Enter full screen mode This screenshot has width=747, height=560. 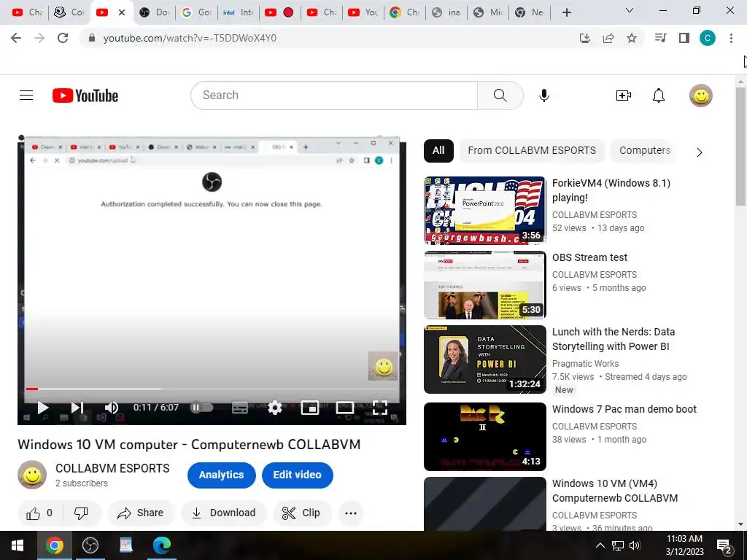tap(379, 408)
